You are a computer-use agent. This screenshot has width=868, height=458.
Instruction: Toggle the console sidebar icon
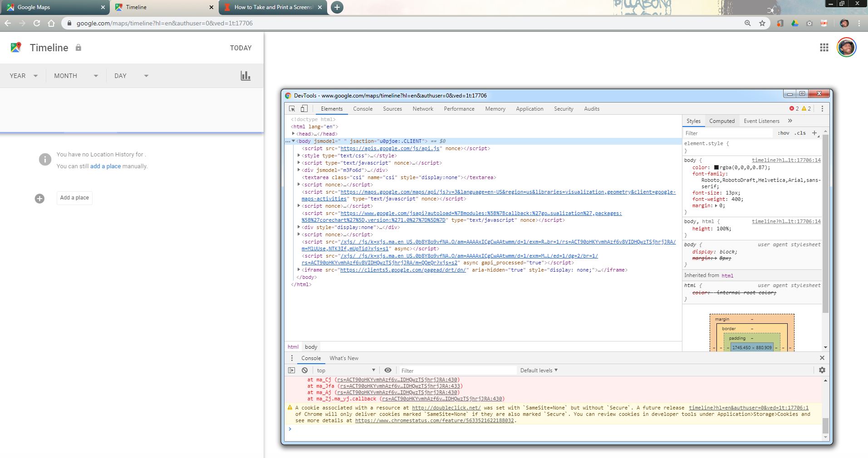(x=292, y=370)
